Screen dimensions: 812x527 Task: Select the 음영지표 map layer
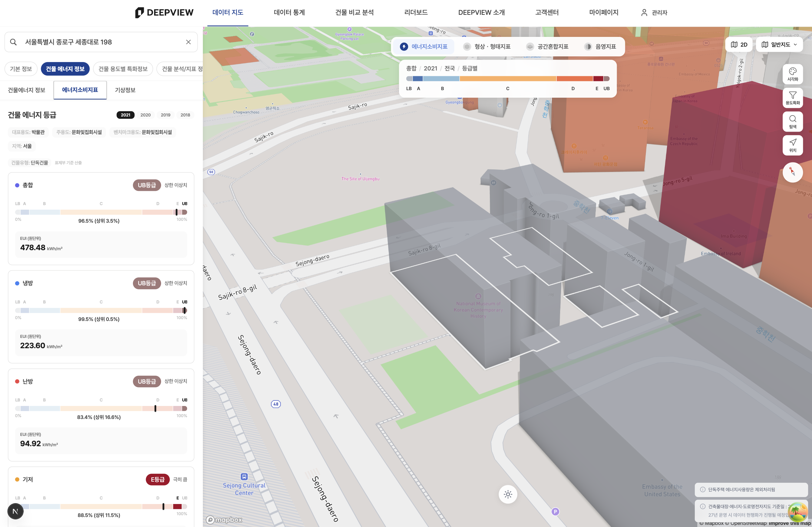pos(600,47)
